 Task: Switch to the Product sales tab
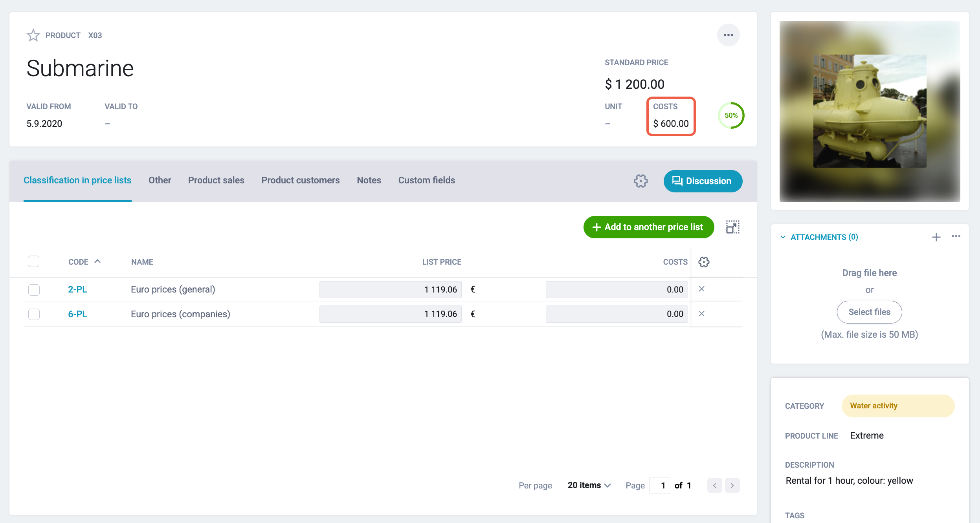point(216,180)
